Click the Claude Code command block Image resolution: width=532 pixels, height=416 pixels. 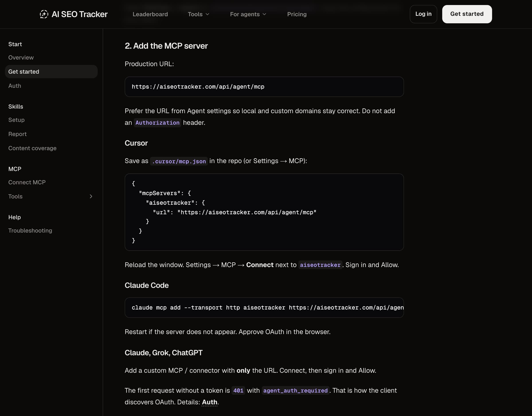point(264,308)
